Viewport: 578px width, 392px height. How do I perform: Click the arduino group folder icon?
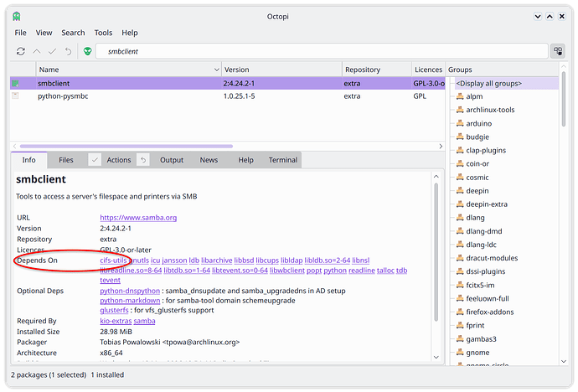click(460, 123)
